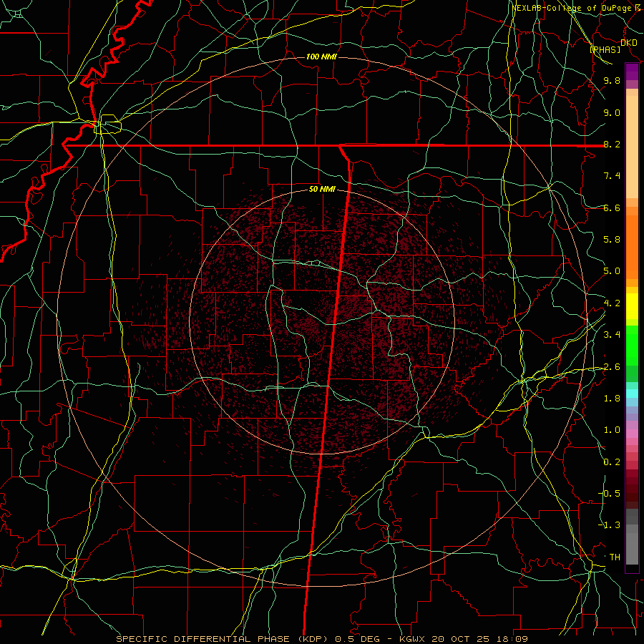644x644 pixels.
Task: Click the 3.4 value on the color scale
Action: pyautogui.click(x=612, y=335)
